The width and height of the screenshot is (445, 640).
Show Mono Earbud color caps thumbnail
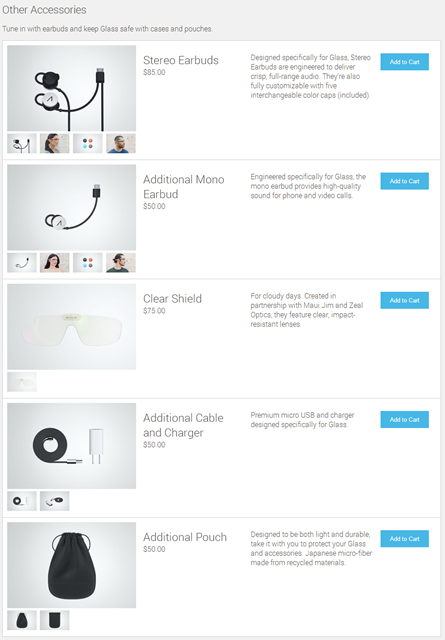click(88, 262)
